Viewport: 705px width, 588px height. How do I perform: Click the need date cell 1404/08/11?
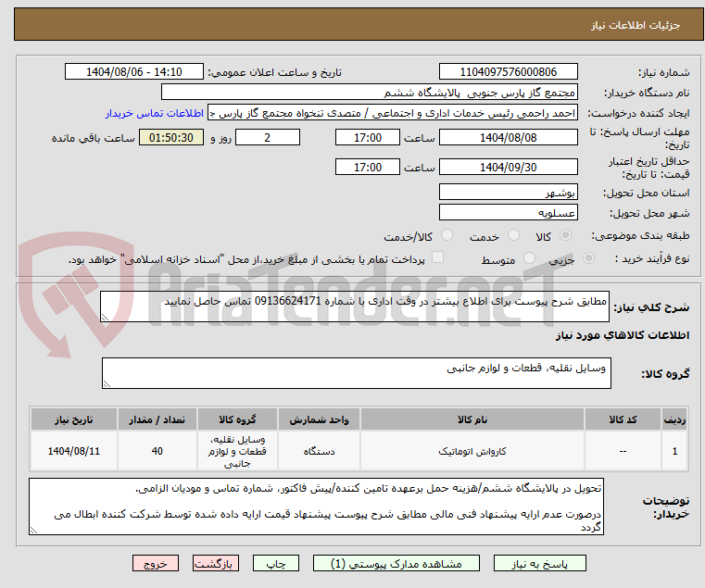coord(74,451)
